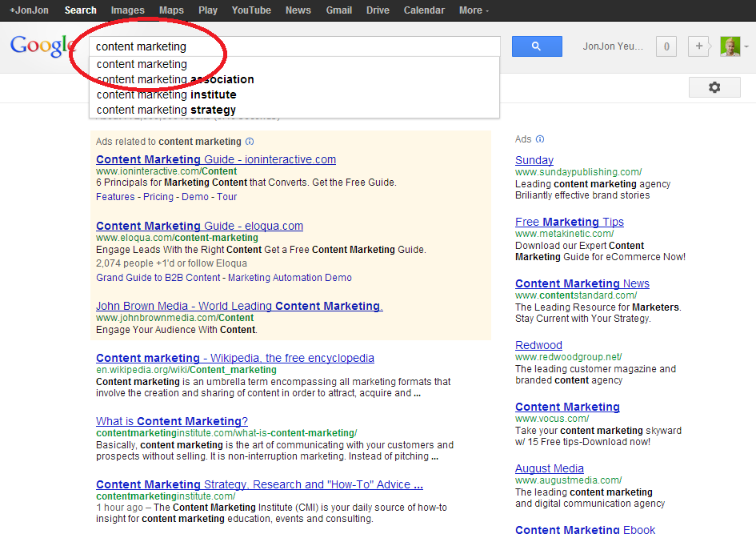Image resolution: width=756 pixels, height=534 pixels.
Task: Click the plus Share button
Action: tap(698, 46)
